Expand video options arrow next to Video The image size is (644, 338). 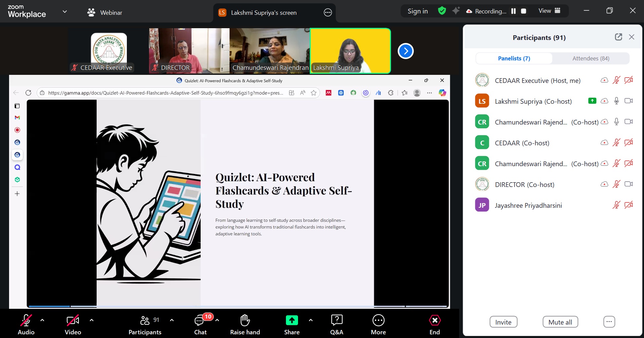tap(92, 320)
